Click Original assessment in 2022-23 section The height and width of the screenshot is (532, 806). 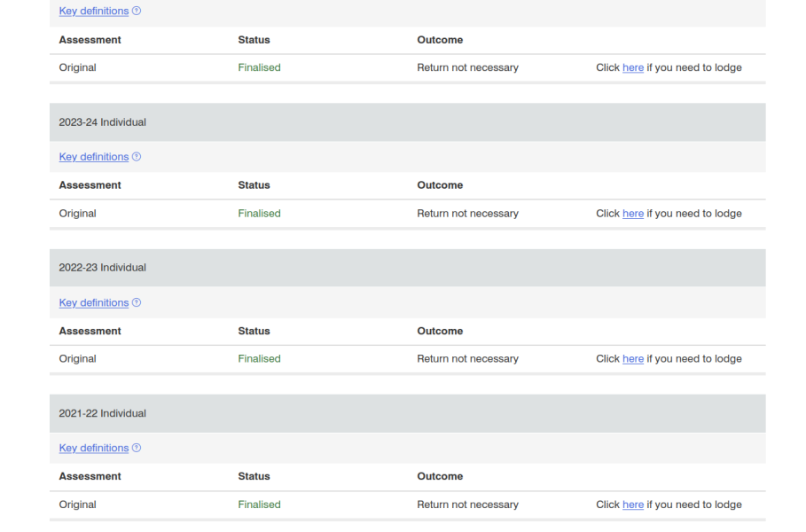click(x=78, y=359)
